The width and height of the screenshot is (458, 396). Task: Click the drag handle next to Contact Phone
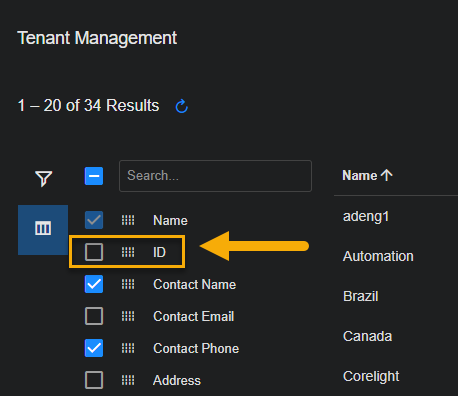[128, 348]
